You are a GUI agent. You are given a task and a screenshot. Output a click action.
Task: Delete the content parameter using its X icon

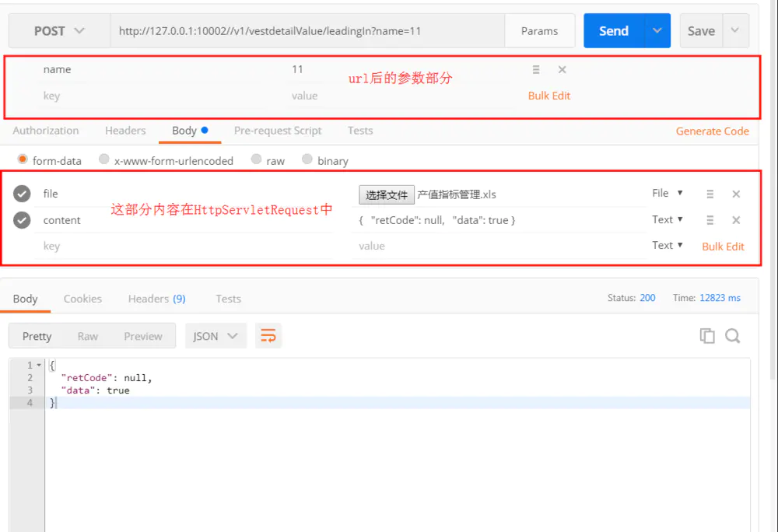click(x=736, y=219)
